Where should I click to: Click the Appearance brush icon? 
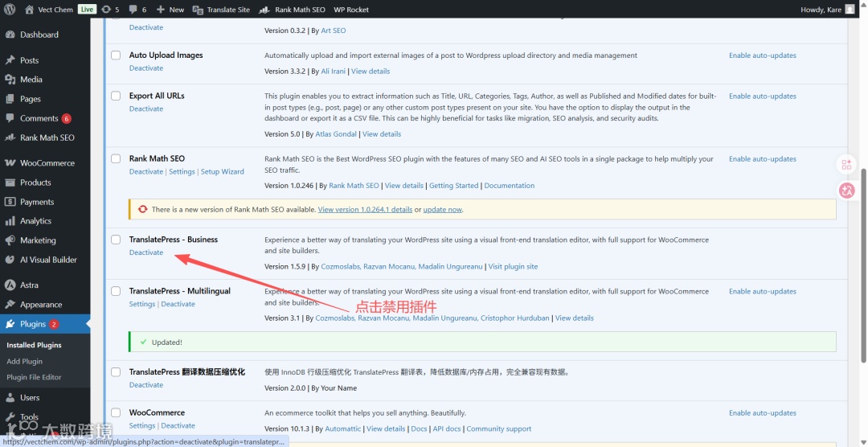coord(10,304)
